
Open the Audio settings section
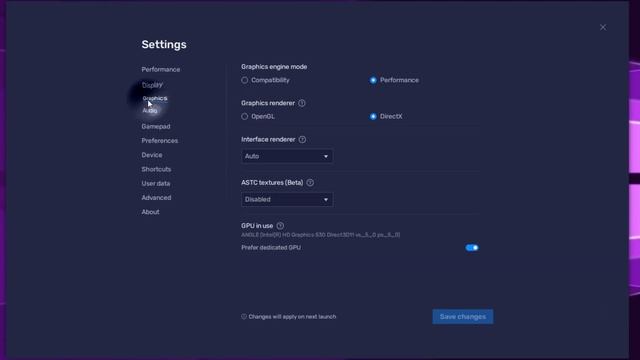point(150,111)
